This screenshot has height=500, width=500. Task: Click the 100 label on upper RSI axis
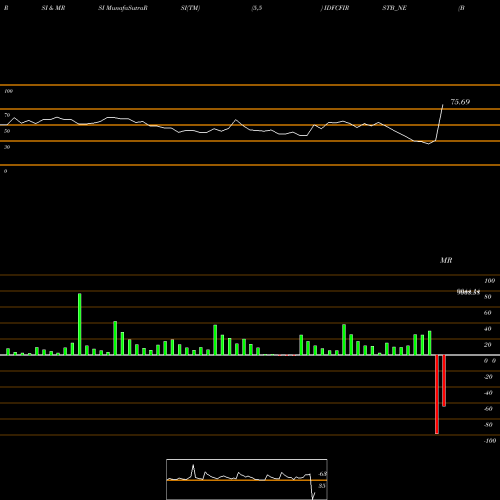pos(8,91)
